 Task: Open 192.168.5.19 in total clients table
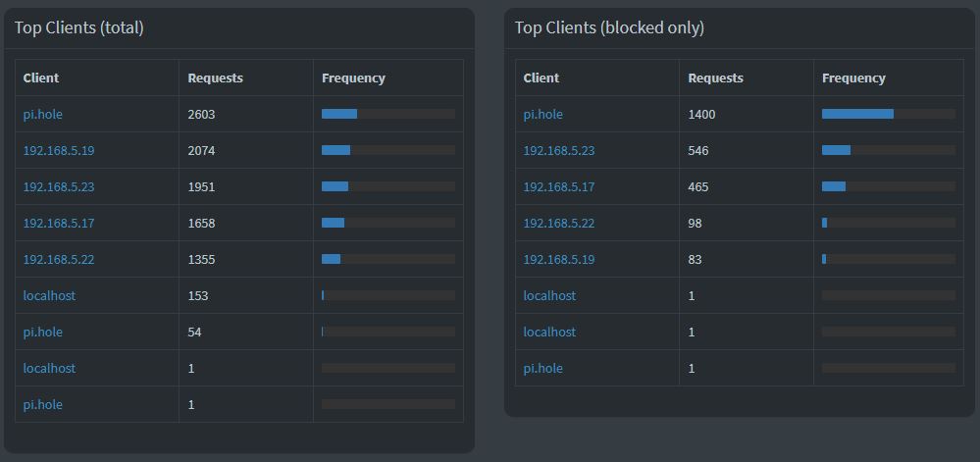59,151
